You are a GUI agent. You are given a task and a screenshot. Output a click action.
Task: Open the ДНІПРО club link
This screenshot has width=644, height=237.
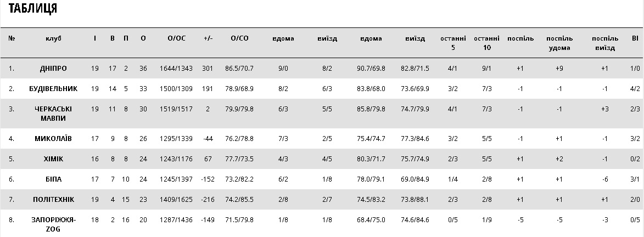point(54,69)
